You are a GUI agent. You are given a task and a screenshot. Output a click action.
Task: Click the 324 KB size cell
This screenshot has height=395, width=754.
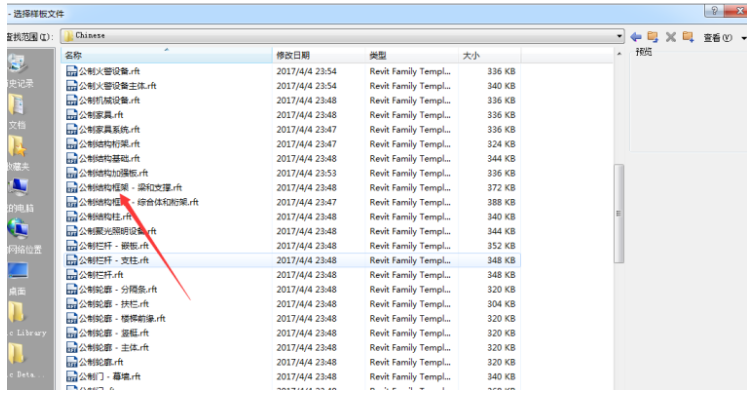coord(501,144)
